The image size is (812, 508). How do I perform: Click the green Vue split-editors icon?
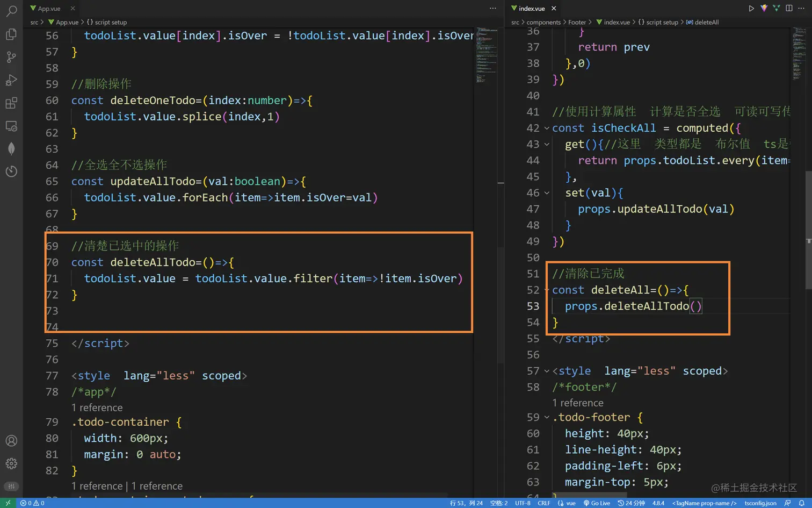pos(776,8)
